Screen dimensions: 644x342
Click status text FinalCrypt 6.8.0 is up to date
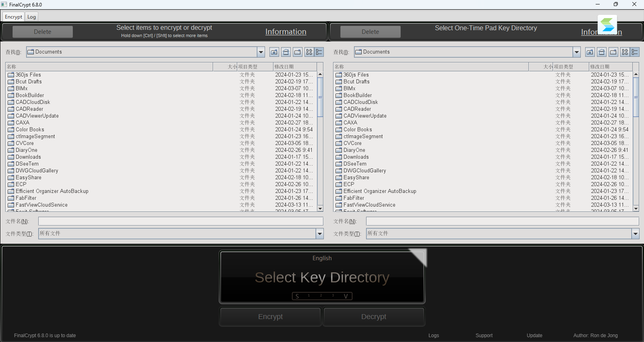coord(45,336)
